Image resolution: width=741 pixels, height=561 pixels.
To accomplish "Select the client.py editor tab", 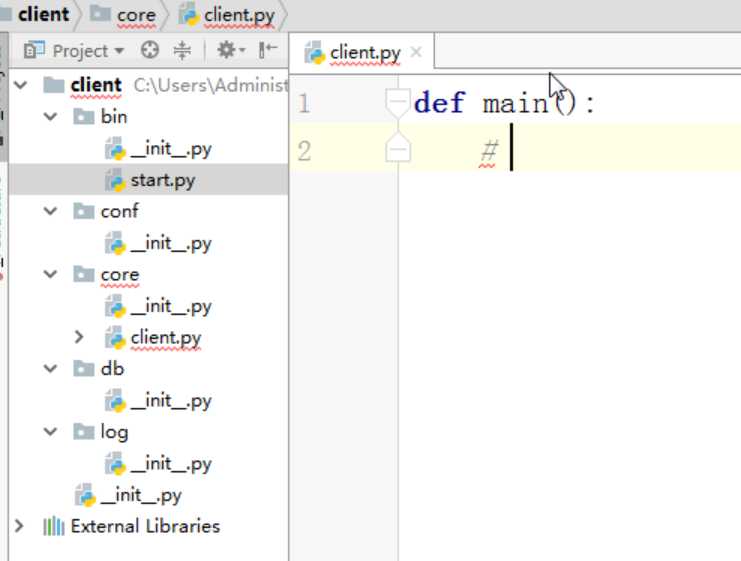I will pos(362,52).
